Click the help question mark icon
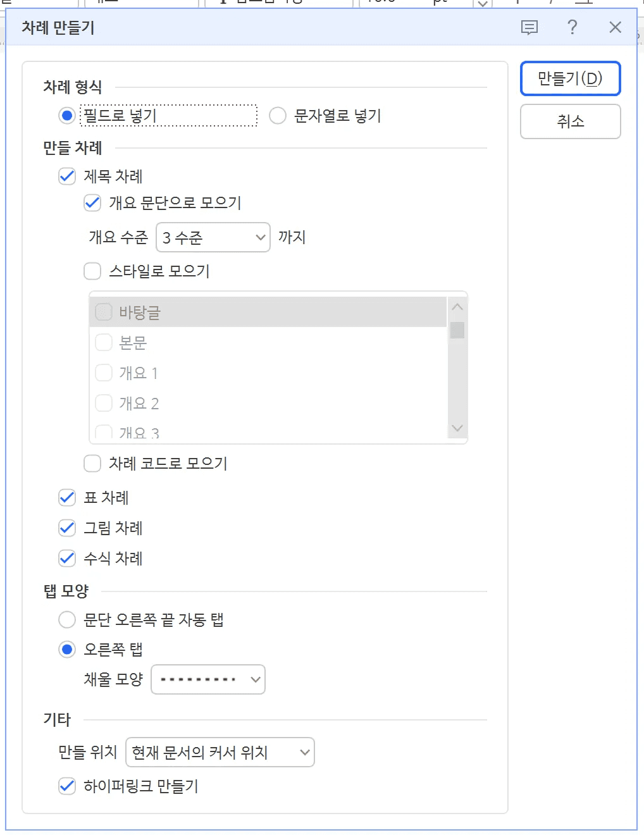Image resolution: width=644 pixels, height=835 pixels. (572, 27)
